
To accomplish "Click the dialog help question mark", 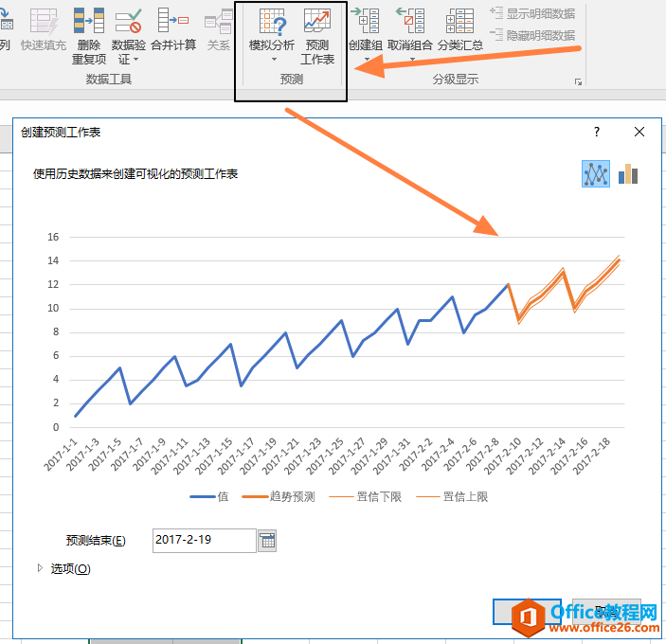I will pyautogui.click(x=597, y=132).
